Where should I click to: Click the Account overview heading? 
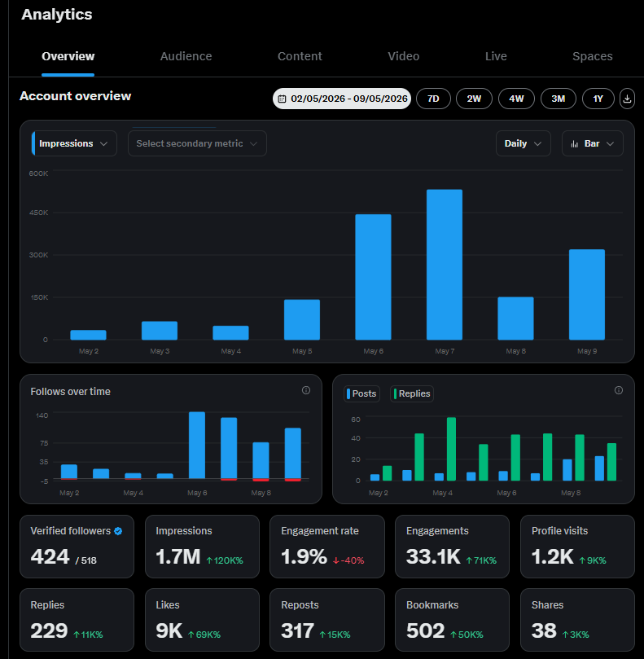(75, 96)
